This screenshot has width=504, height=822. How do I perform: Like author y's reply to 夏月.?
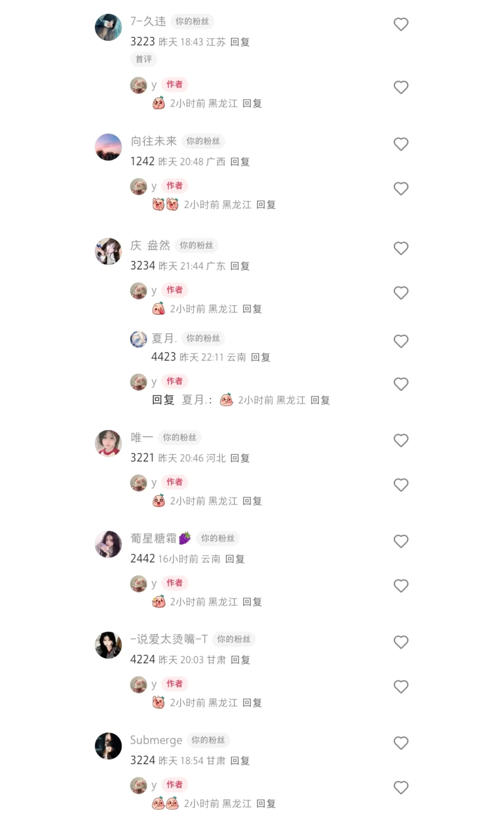(401, 384)
